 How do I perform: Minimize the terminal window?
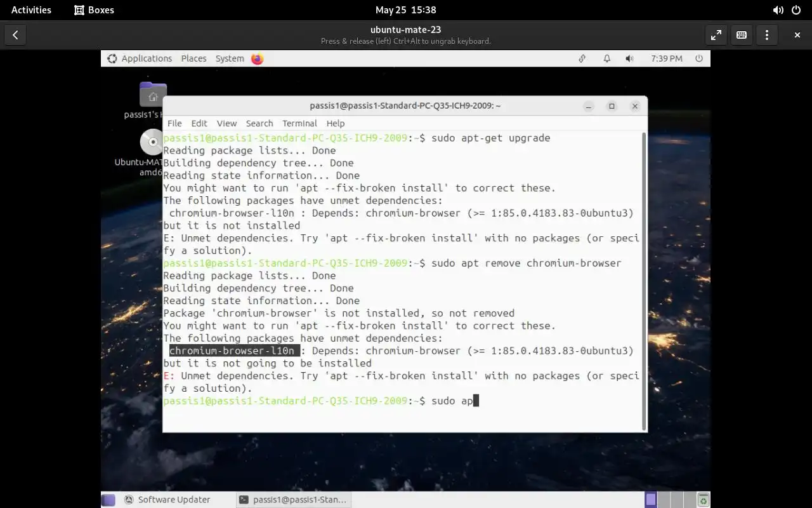[x=589, y=106]
